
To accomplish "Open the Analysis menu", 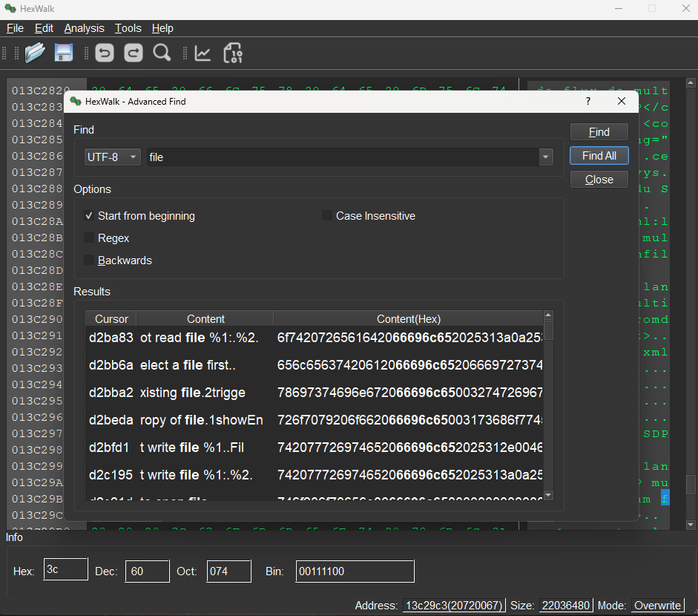I will 84,28.
